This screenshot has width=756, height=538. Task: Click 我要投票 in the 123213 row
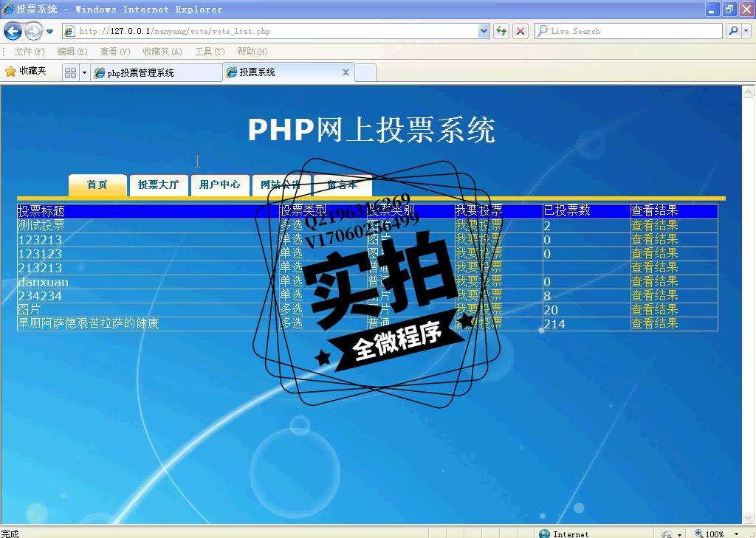[478, 239]
